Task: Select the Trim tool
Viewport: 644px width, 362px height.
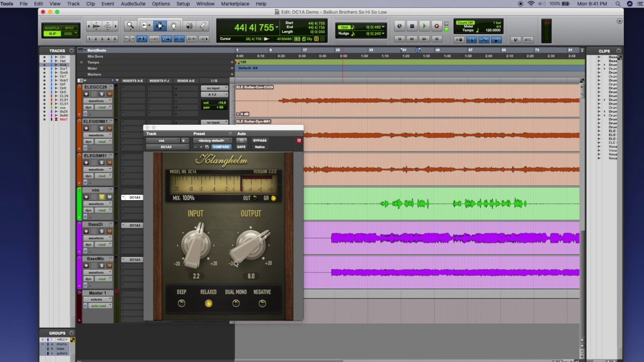Action: [x=146, y=26]
